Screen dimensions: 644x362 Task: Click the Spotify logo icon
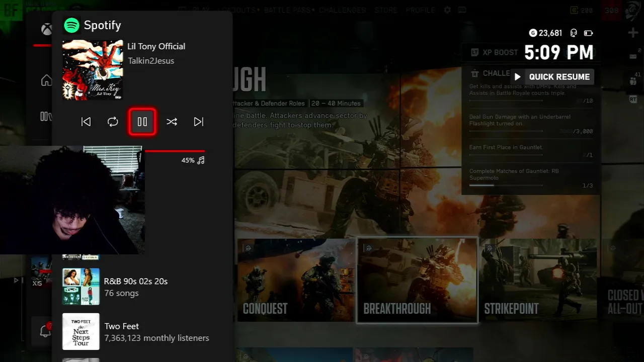click(x=71, y=25)
